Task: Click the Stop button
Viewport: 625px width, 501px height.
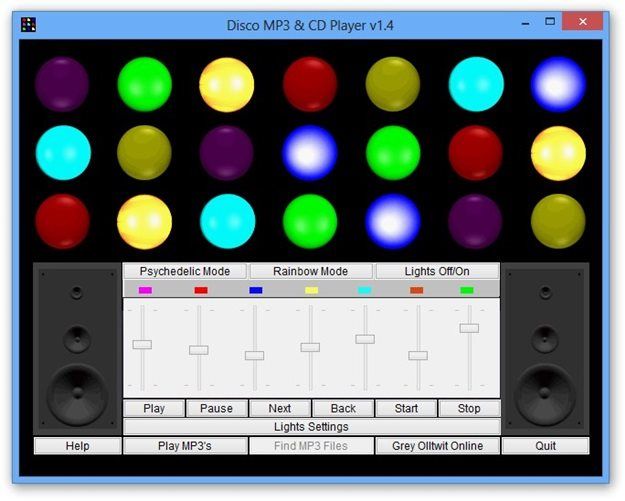Action: 469,409
